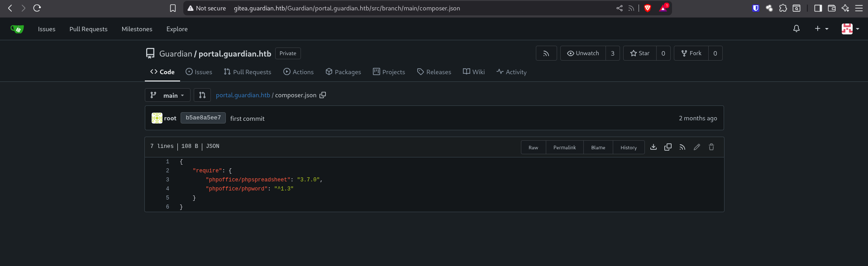View the Raw file
This screenshot has height=266, width=868.
point(533,147)
